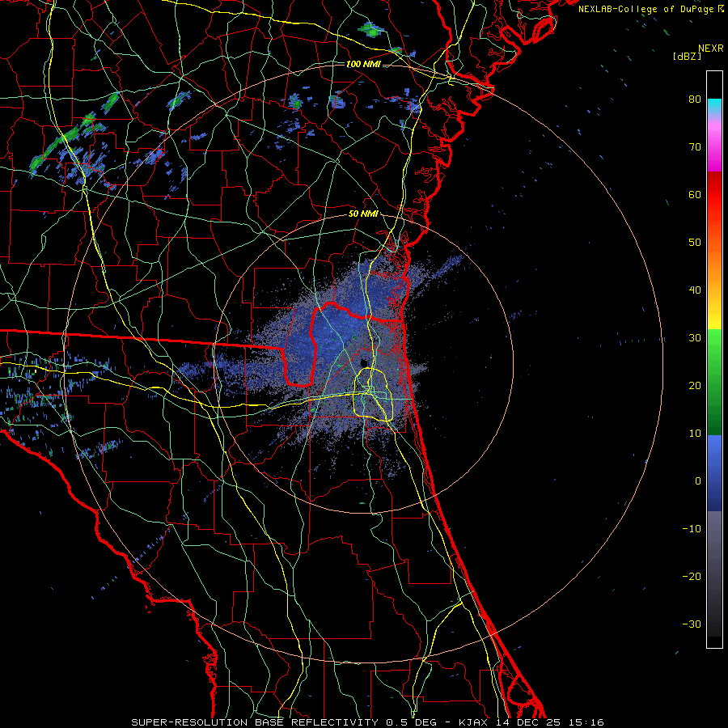Click the 100 NMI range ring label

(363, 64)
